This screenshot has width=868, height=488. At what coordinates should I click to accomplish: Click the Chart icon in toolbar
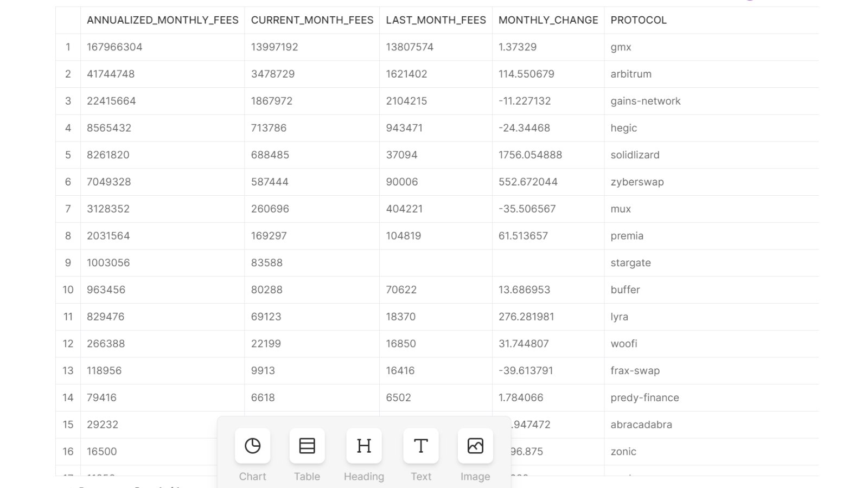pos(252,446)
